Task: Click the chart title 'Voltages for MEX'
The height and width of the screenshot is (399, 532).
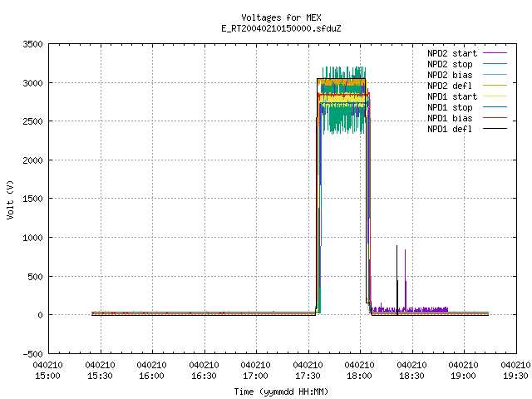Action: [281, 17]
